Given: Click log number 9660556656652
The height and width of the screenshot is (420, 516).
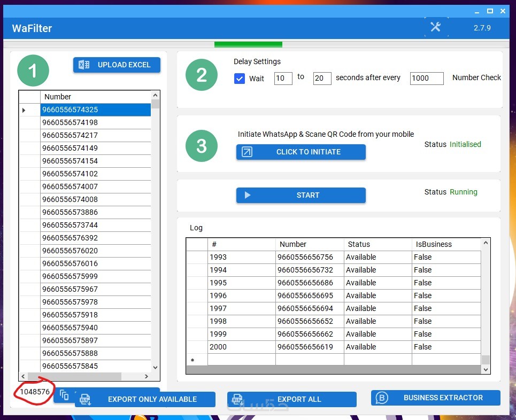Looking at the screenshot, I should [310, 321].
